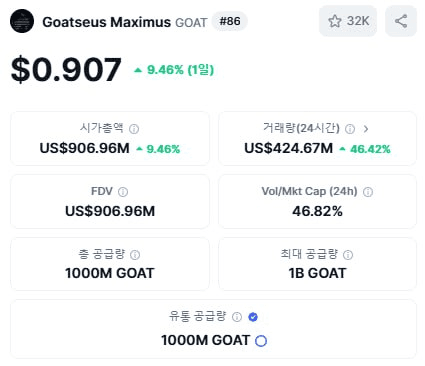Viewport: 425px width, 366px height.
Task: Click the blue verified checkmark badge
Action: [253, 317]
